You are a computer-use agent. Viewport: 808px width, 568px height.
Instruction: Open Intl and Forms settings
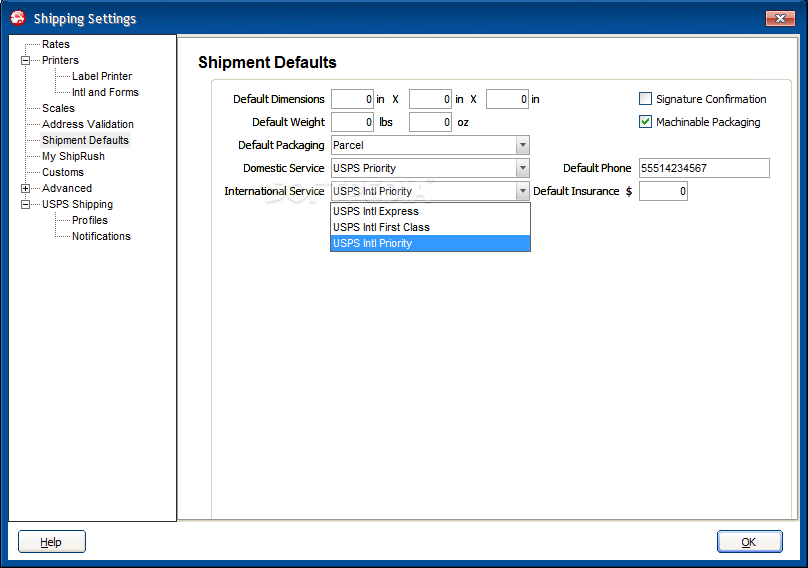[x=105, y=92]
